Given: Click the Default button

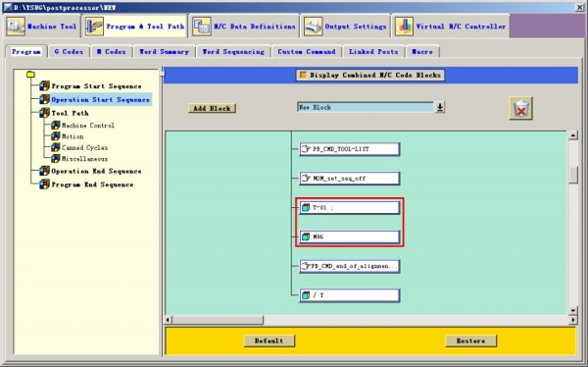Looking at the screenshot, I should pyautogui.click(x=269, y=341).
